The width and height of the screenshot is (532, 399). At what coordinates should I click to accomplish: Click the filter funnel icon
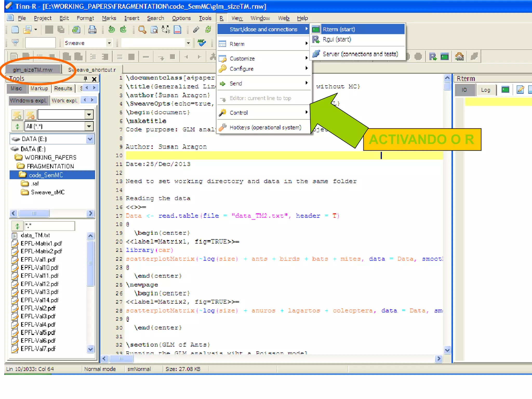click(x=15, y=43)
